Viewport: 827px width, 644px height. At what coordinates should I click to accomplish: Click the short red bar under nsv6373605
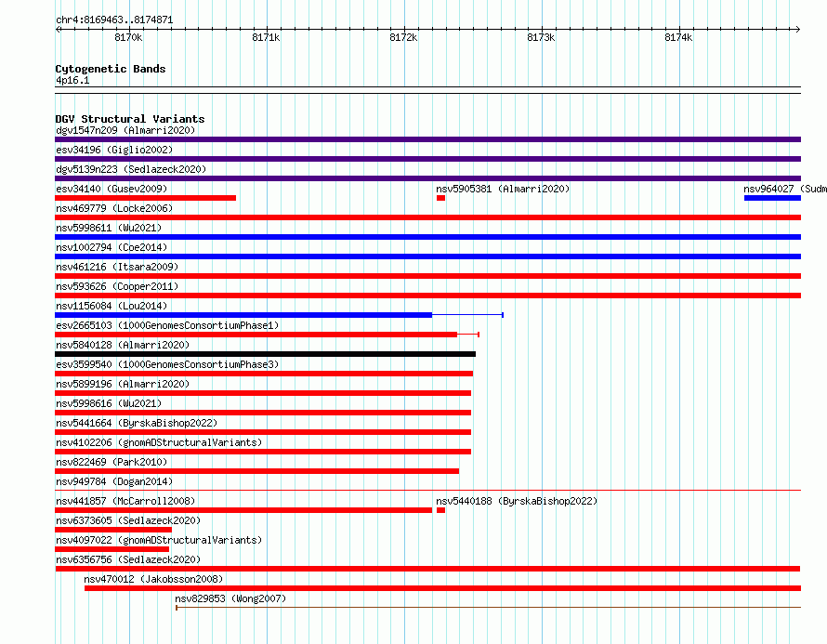(x=113, y=530)
